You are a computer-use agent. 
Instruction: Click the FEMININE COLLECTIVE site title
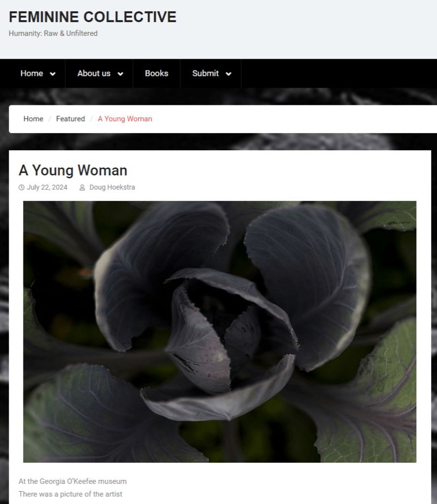click(x=93, y=17)
